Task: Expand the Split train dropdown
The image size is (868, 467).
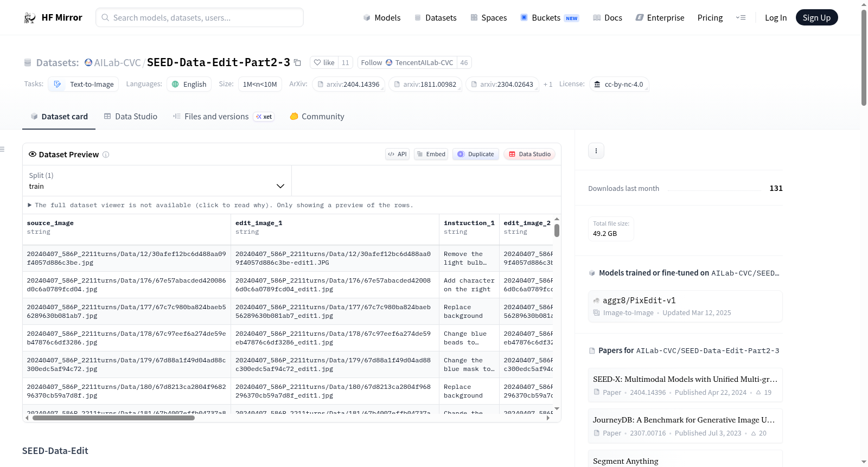Action: (157, 181)
